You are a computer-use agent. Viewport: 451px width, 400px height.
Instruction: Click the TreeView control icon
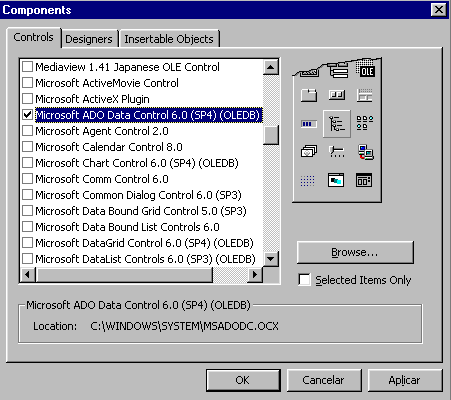337,124
